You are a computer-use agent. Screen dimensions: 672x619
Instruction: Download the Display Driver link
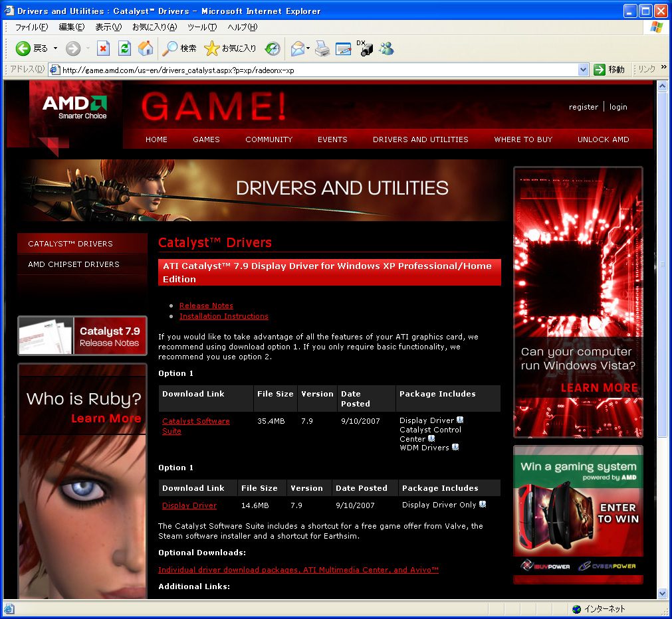coord(189,505)
